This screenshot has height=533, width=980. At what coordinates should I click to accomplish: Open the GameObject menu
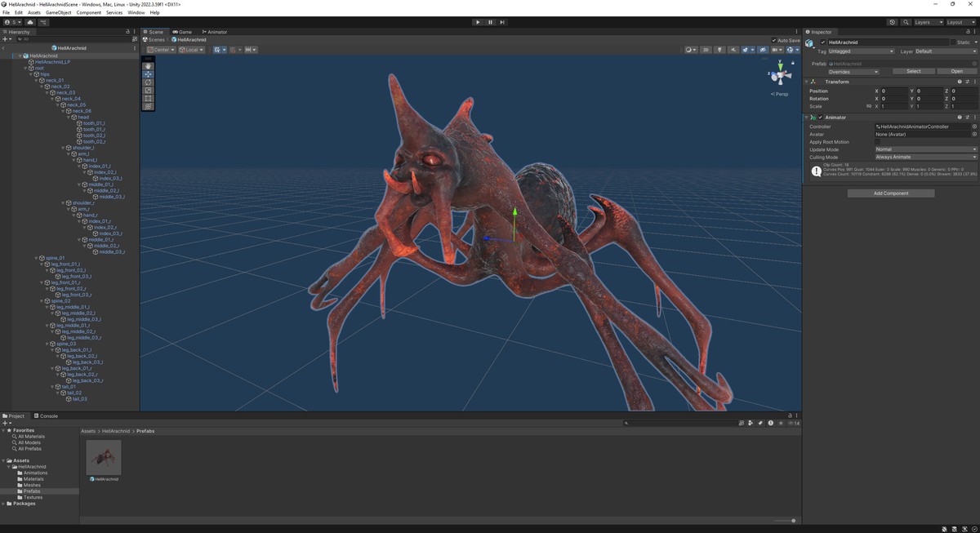59,12
